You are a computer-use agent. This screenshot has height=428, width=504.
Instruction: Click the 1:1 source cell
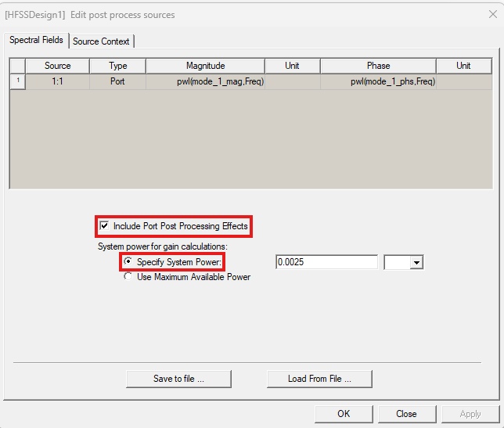(58, 81)
